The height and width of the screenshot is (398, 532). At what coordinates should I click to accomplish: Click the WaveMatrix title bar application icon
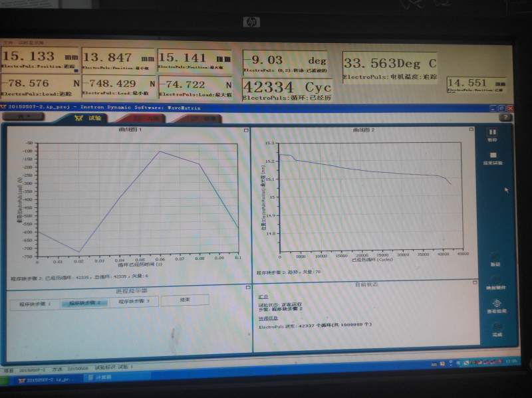coord(3,107)
